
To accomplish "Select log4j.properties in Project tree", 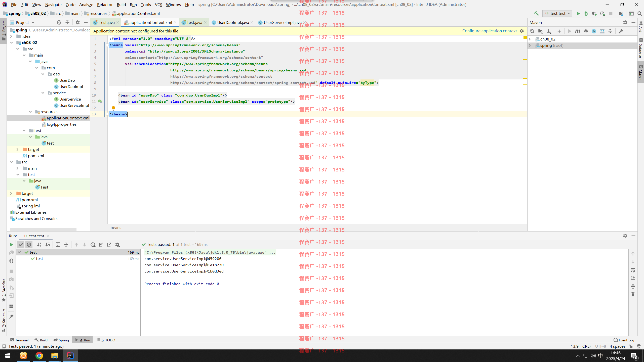I will 59,124.
